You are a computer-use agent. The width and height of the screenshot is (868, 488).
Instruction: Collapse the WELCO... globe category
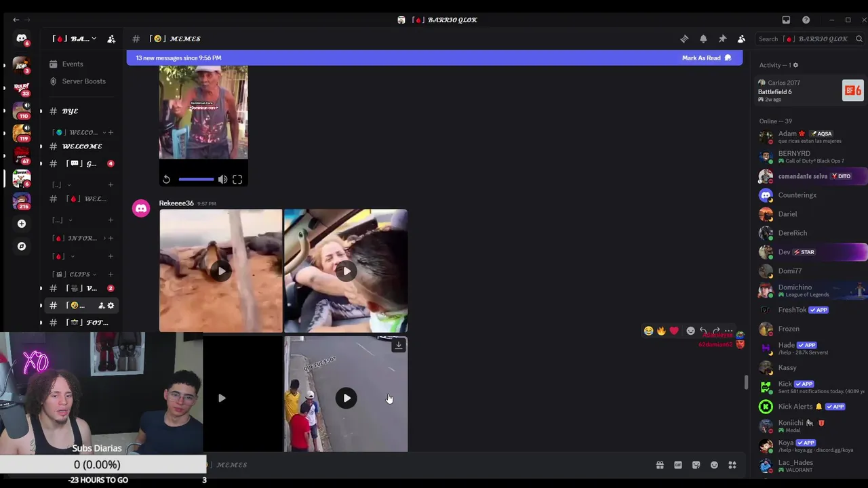(x=80, y=132)
